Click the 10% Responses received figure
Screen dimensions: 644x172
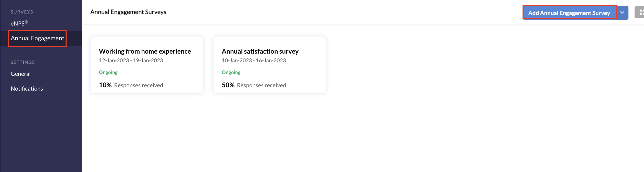(x=131, y=85)
